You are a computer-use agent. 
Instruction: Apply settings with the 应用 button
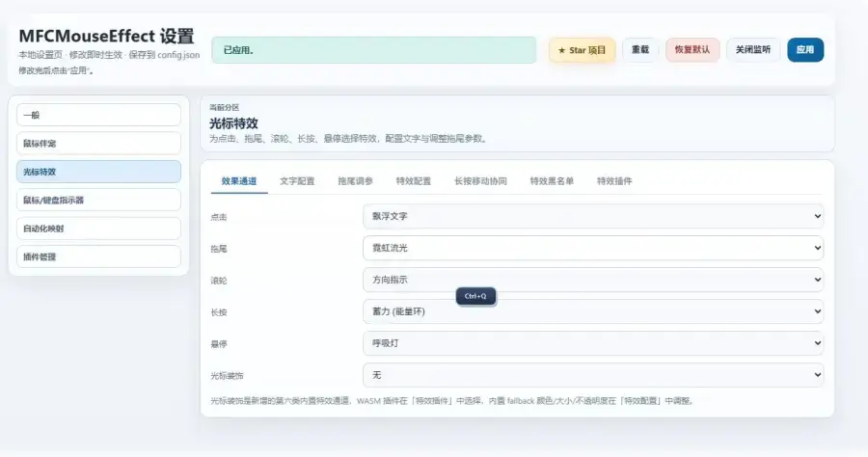pos(805,50)
